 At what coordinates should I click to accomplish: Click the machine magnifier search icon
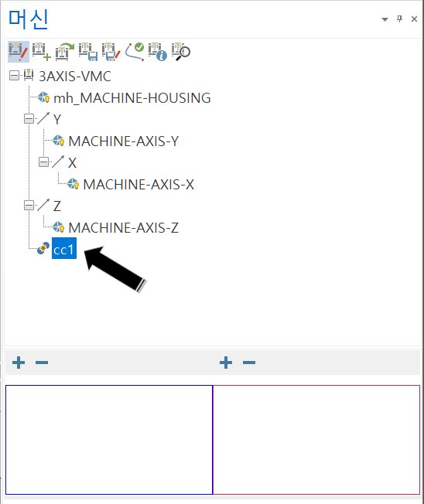tap(180, 52)
